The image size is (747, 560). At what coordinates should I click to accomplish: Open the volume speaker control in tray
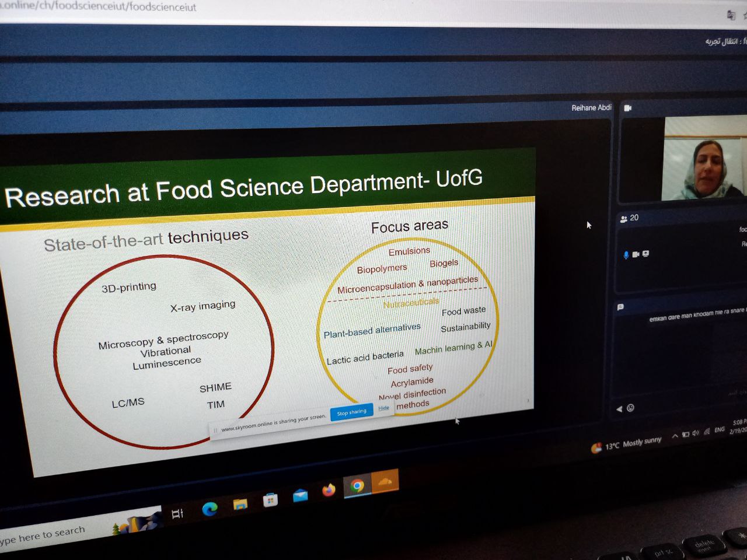tap(696, 433)
